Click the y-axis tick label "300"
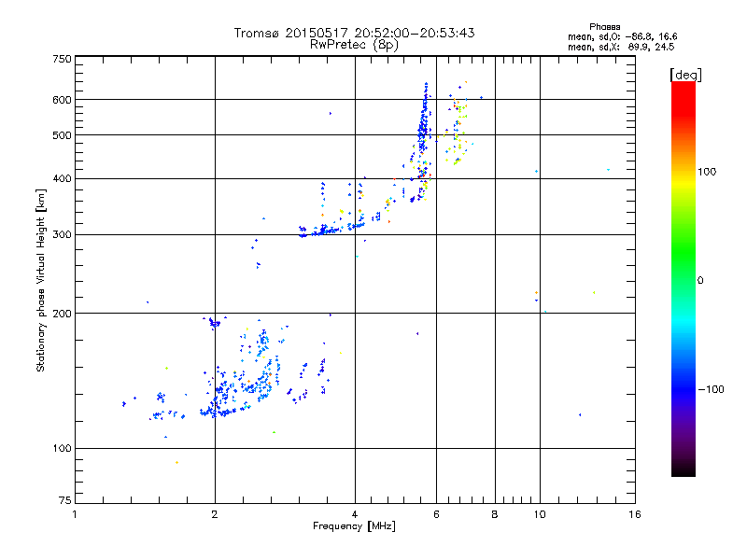This screenshot has height=560, width=747. click(62, 235)
